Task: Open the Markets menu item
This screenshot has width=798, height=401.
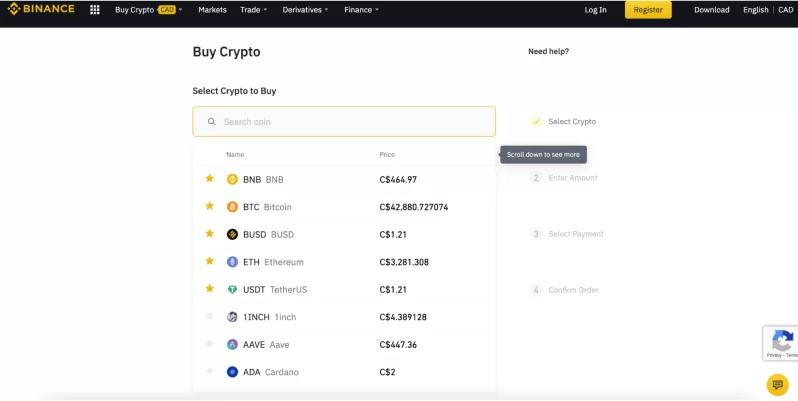Action: tap(212, 10)
